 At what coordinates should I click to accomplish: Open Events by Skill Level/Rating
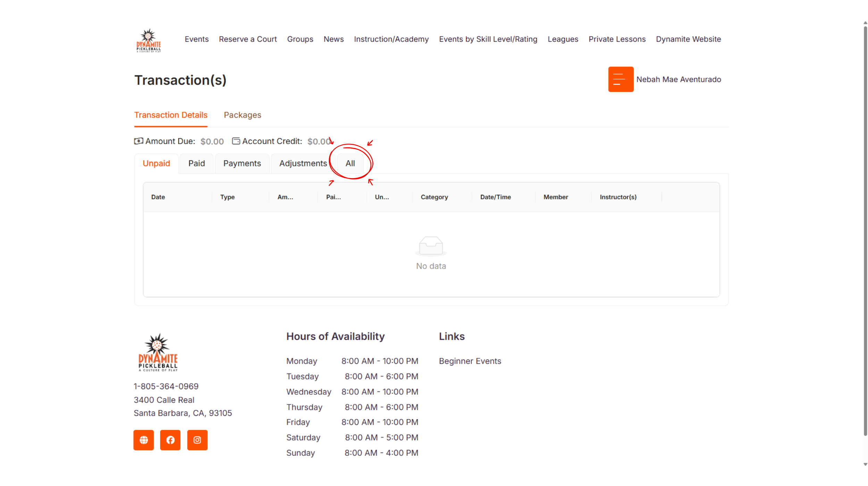pyautogui.click(x=488, y=39)
